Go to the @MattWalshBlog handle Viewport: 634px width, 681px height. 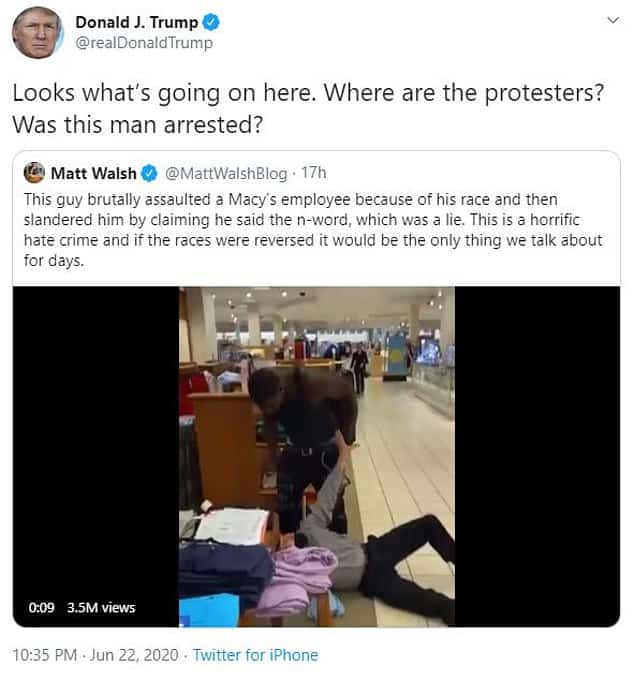click(x=226, y=173)
